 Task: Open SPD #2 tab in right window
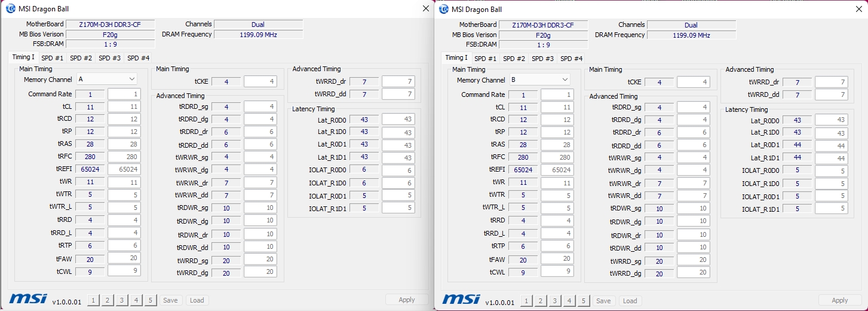tap(514, 59)
